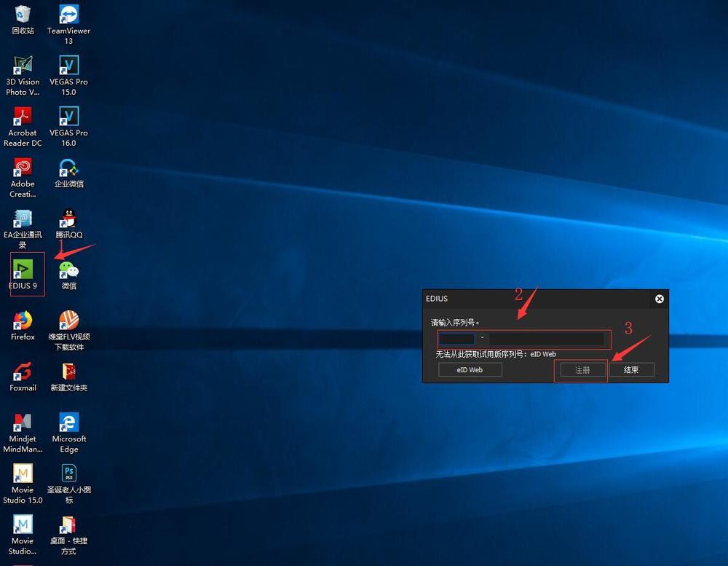
Task: Launch Firefox
Action: tap(23, 321)
